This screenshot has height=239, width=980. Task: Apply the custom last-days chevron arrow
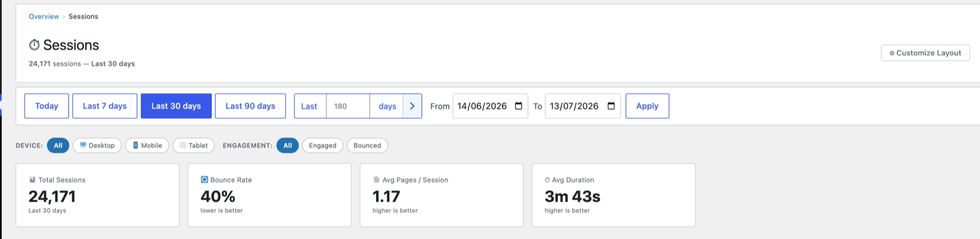(412, 106)
